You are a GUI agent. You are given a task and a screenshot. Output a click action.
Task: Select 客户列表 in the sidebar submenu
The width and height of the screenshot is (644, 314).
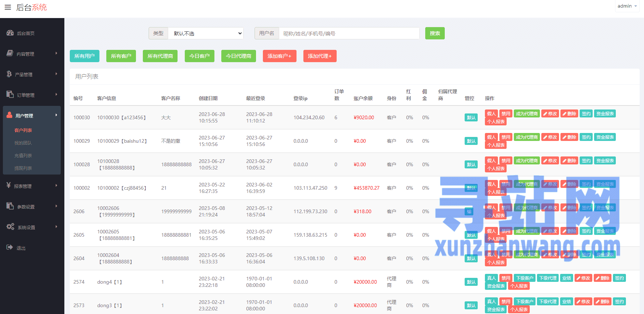click(x=23, y=130)
